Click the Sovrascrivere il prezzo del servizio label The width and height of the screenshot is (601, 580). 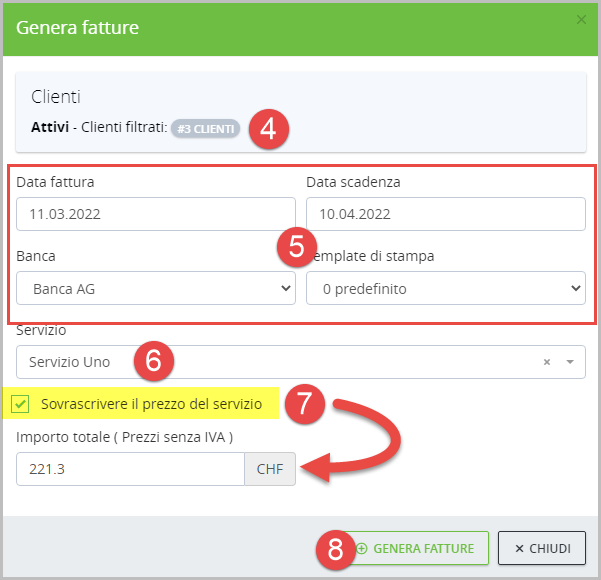click(x=152, y=404)
